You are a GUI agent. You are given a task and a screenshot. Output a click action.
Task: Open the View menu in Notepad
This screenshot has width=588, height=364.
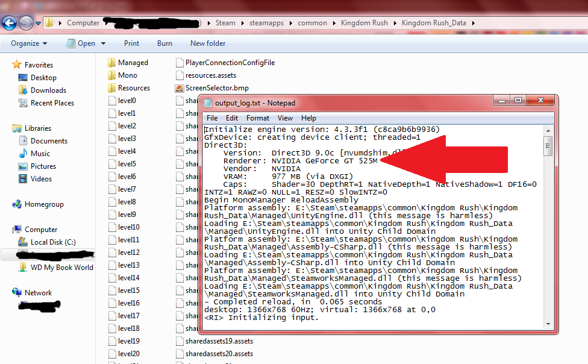pos(285,118)
